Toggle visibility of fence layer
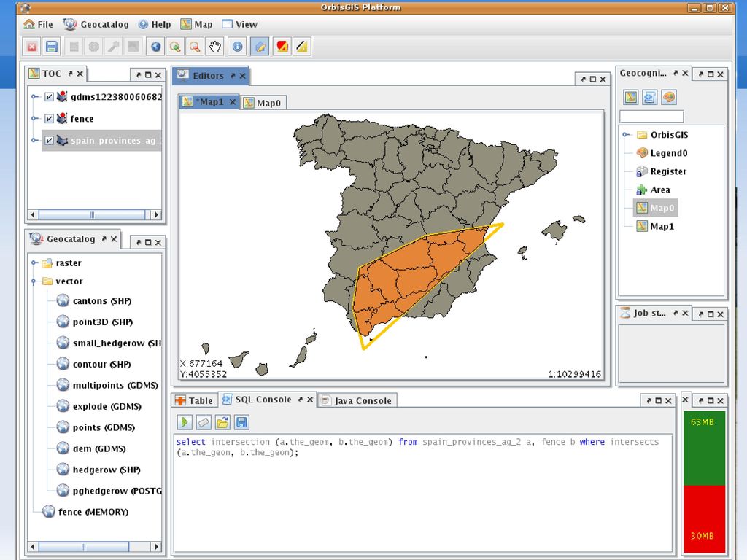The image size is (747, 560). [x=49, y=119]
